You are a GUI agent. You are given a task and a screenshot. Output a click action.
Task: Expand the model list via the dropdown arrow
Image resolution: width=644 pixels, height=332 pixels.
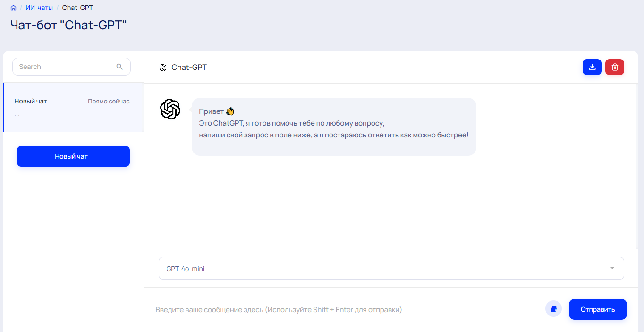pyautogui.click(x=612, y=268)
